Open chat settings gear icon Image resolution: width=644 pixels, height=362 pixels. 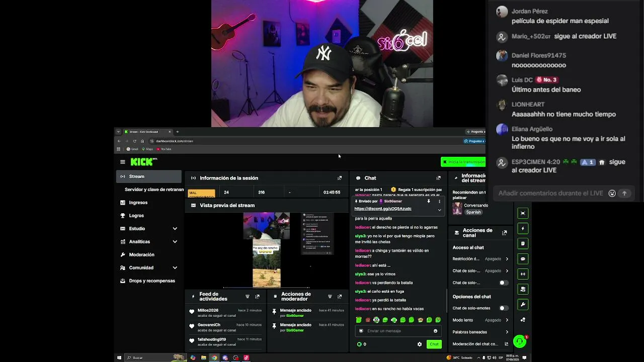tap(420, 344)
